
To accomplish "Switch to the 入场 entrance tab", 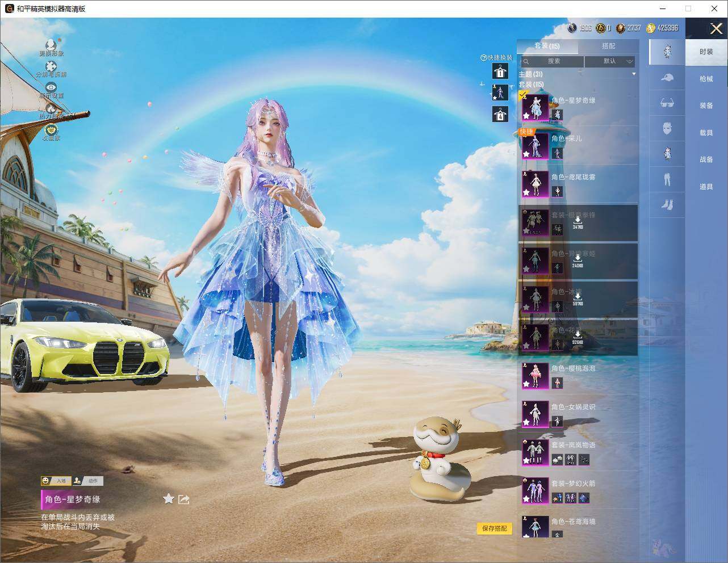I will 56,481.
